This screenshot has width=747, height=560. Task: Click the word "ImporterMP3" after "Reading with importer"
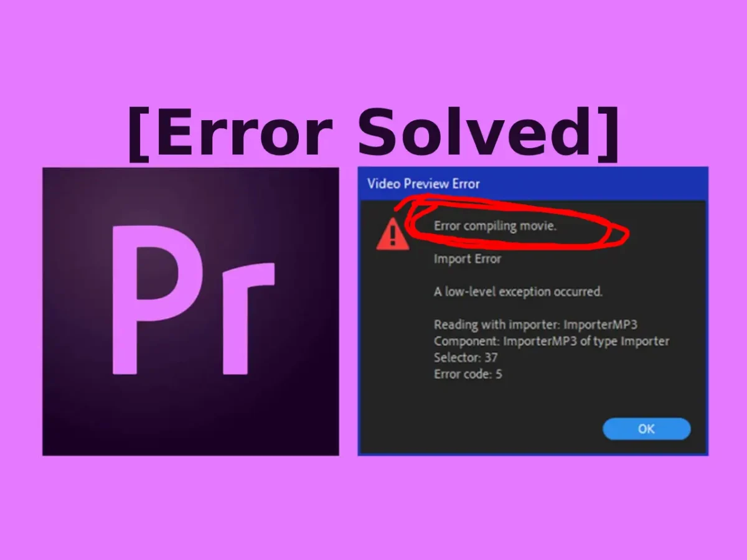(600, 324)
